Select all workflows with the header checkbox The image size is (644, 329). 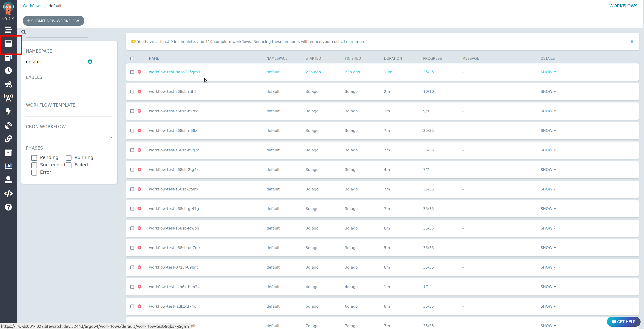[132, 59]
